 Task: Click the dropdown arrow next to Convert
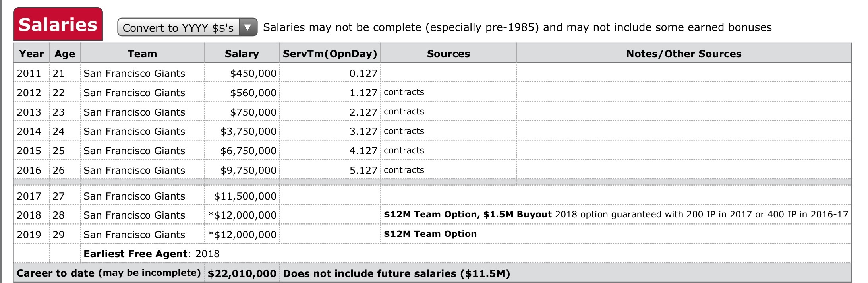click(247, 27)
